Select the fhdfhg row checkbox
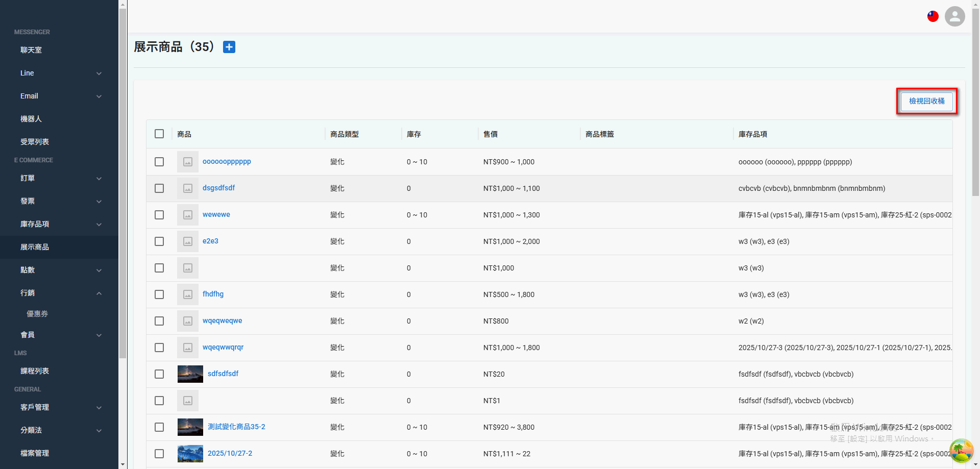The width and height of the screenshot is (980, 469). 159,294
